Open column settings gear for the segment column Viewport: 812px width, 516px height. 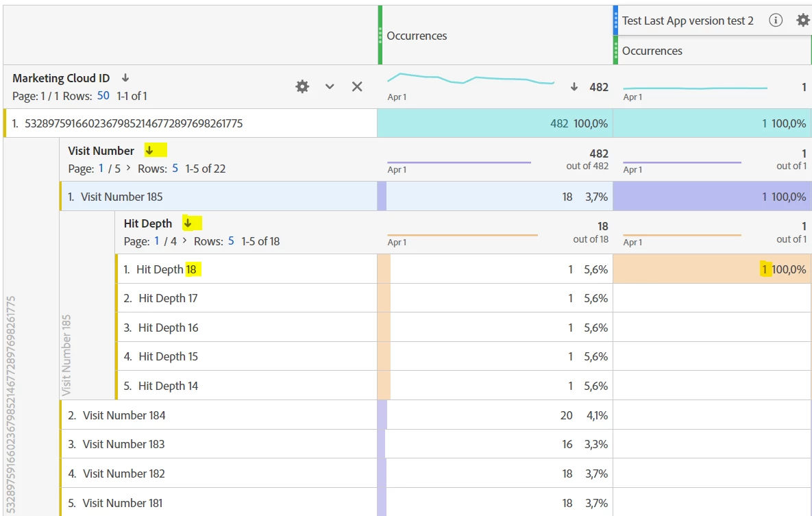pyautogui.click(x=802, y=20)
